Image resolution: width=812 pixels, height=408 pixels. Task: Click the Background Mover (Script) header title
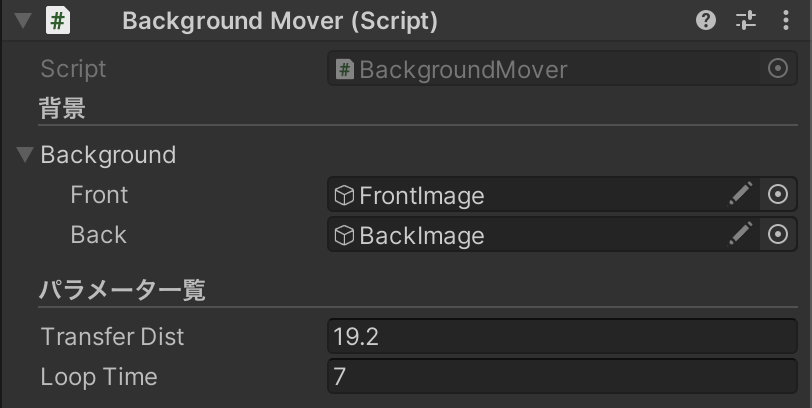[x=279, y=21]
